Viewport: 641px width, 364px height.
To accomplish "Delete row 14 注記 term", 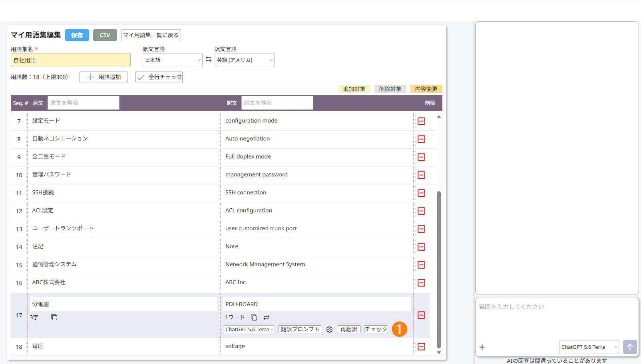I will [x=421, y=247].
